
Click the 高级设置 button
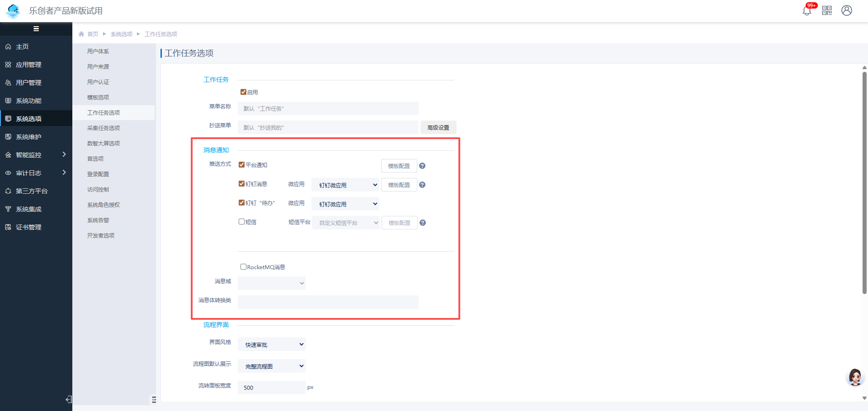coord(438,128)
